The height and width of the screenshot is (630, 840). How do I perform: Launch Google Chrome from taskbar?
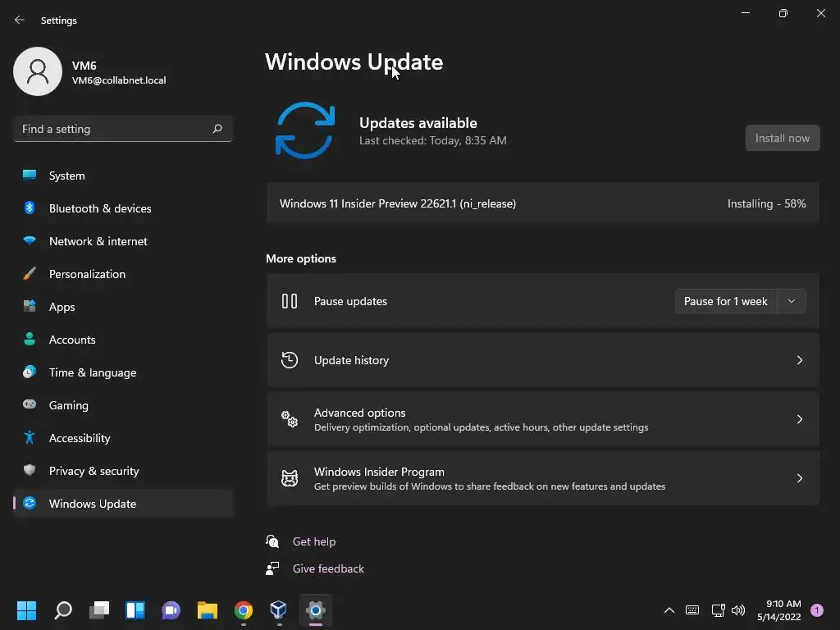tap(243, 610)
